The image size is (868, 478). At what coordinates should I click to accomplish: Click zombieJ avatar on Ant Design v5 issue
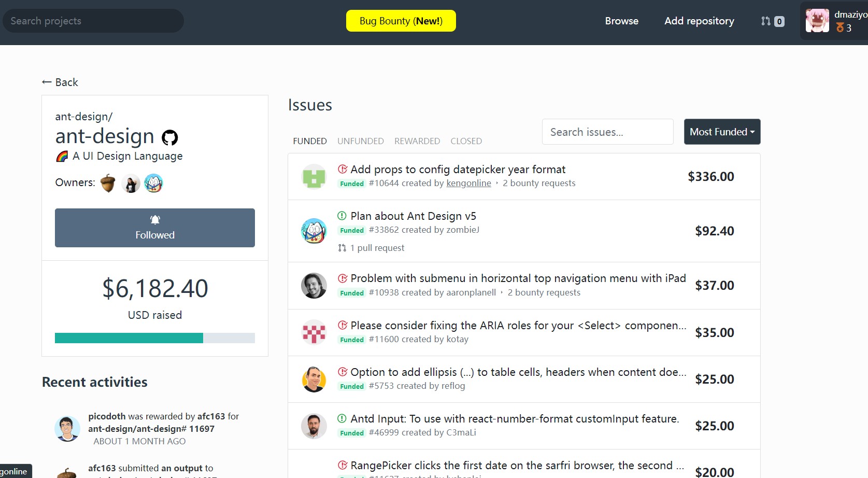pyautogui.click(x=314, y=231)
